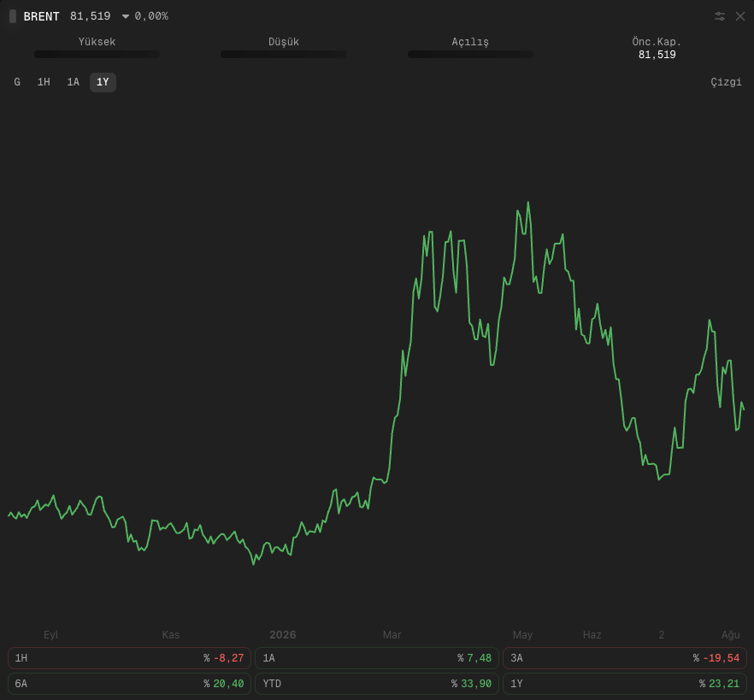The image size is (754, 700).
Task: Click the 2026 label on the time axis
Action: [x=283, y=634]
